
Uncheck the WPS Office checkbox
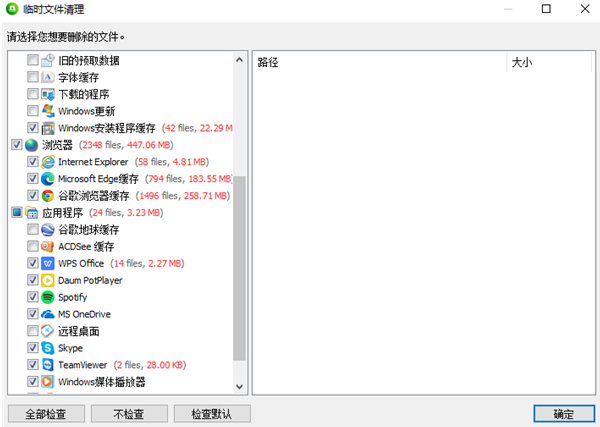coord(33,263)
